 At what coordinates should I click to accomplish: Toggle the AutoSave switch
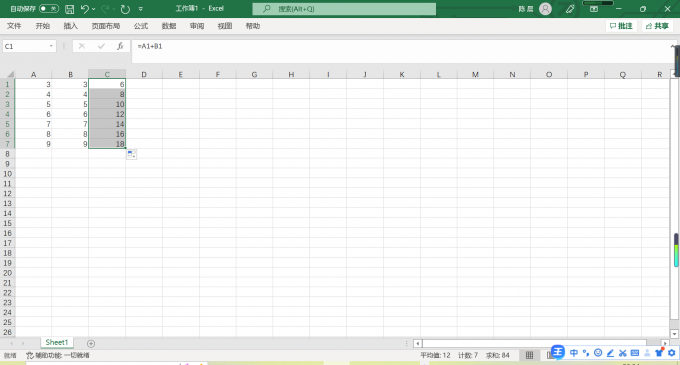(x=49, y=9)
